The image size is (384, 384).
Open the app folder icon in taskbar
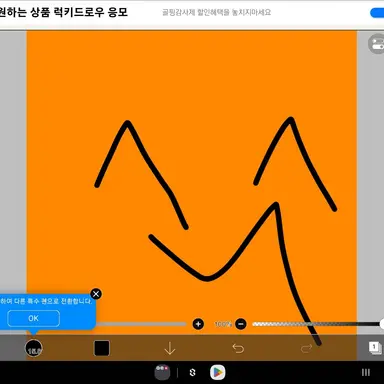tap(162, 372)
